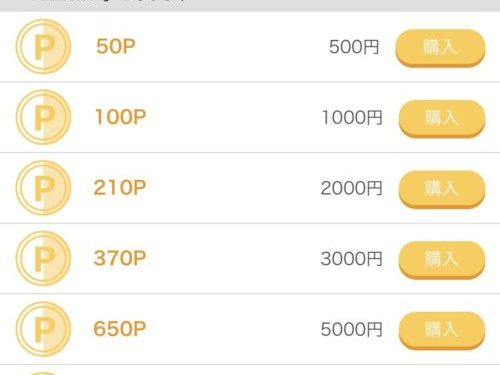Select the 50P label text
Image resolution: width=500 pixels, height=375 pixels.
[116, 46]
